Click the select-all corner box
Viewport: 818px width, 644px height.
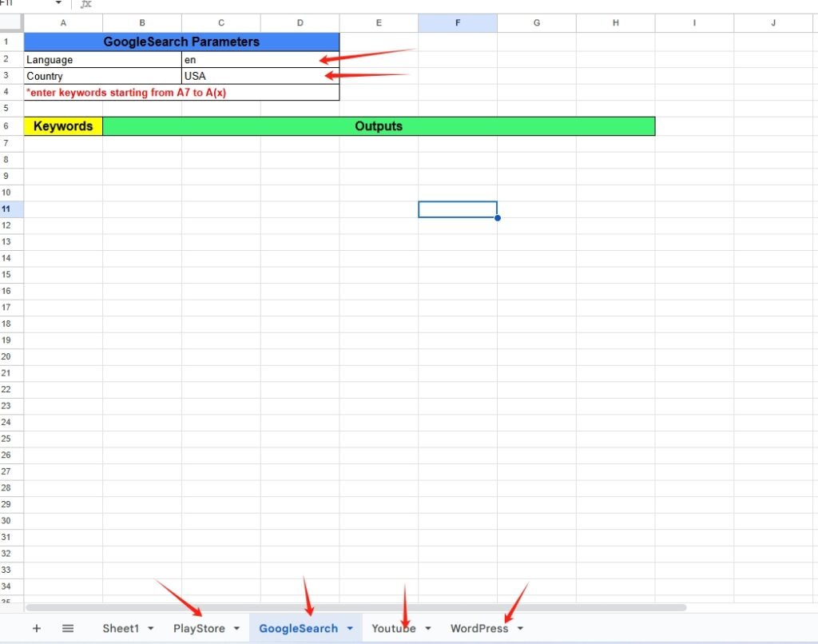(11, 23)
